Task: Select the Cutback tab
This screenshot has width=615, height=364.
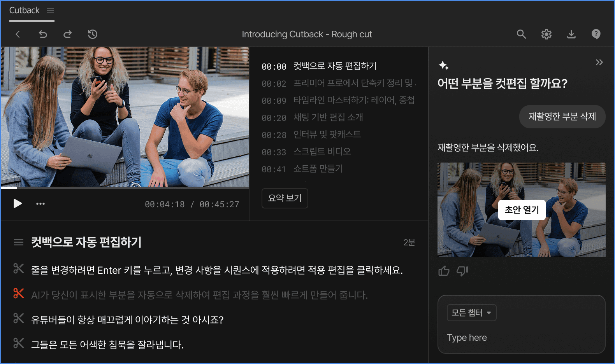Action: [x=25, y=10]
